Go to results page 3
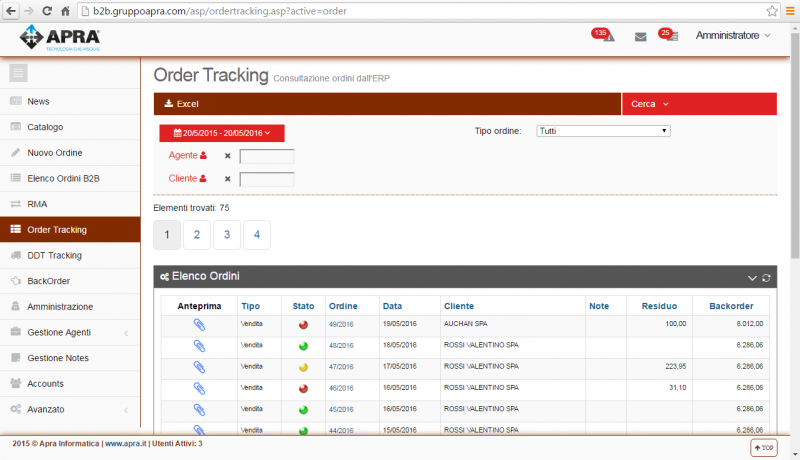 [x=227, y=235]
